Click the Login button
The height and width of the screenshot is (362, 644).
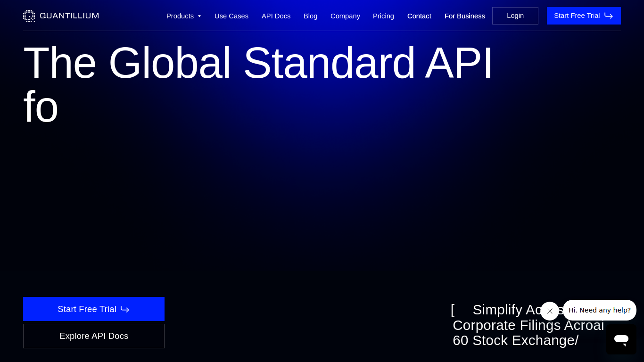[x=515, y=16]
